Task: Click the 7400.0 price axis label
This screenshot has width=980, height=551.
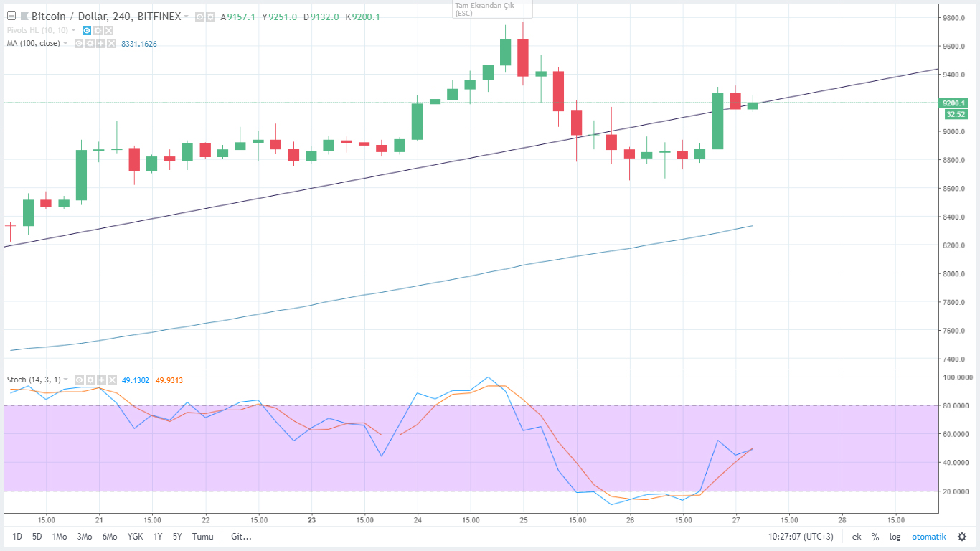Action: pyautogui.click(x=953, y=359)
